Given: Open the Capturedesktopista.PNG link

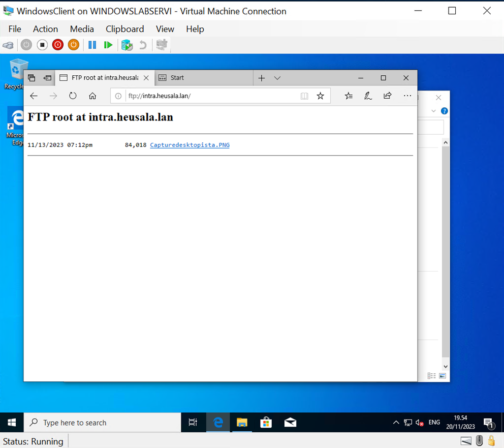Looking at the screenshot, I should (x=190, y=145).
